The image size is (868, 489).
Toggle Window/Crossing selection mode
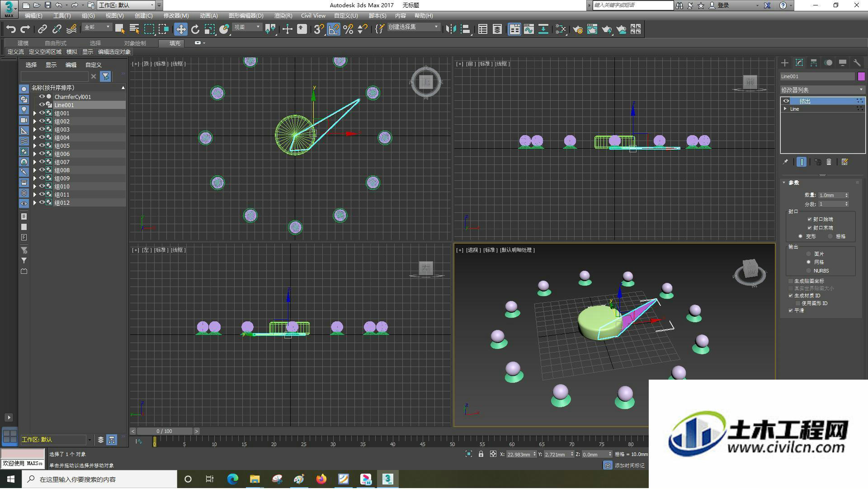pyautogui.click(x=164, y=29)
